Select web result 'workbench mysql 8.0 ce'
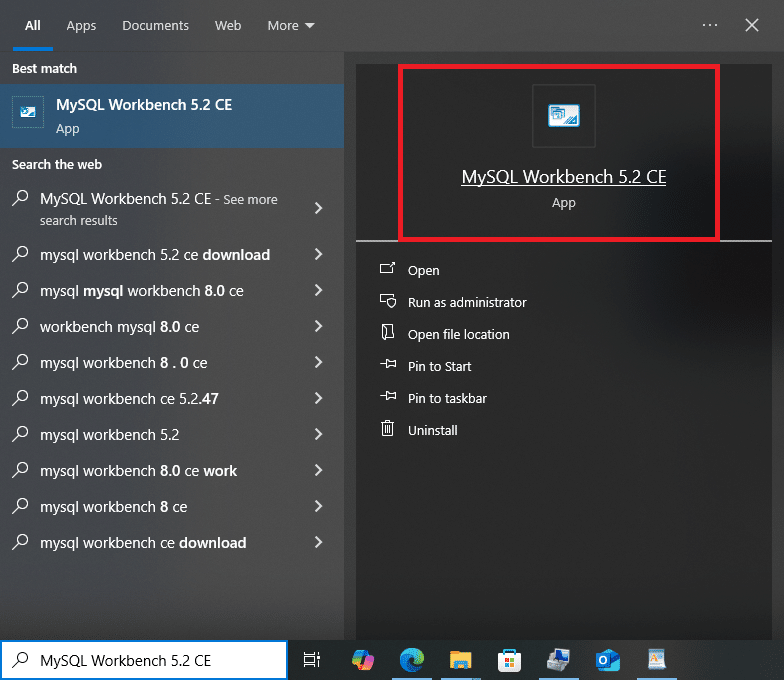Image resolution: width=784 pixels, height=680 pixels. (x=172, y=326)
